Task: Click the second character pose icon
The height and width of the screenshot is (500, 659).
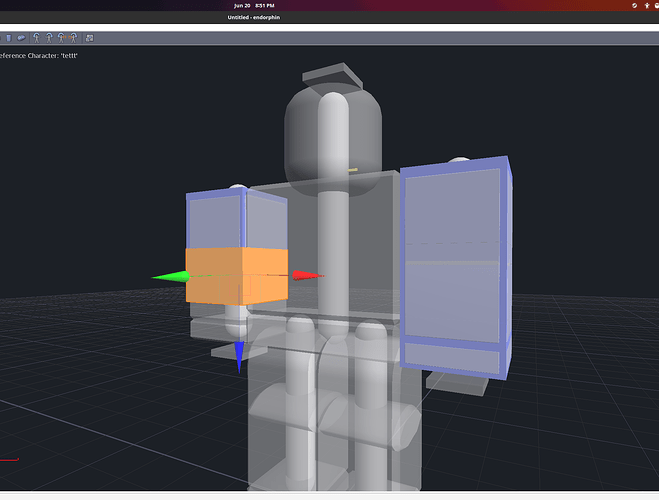Action: pos(49,38)
